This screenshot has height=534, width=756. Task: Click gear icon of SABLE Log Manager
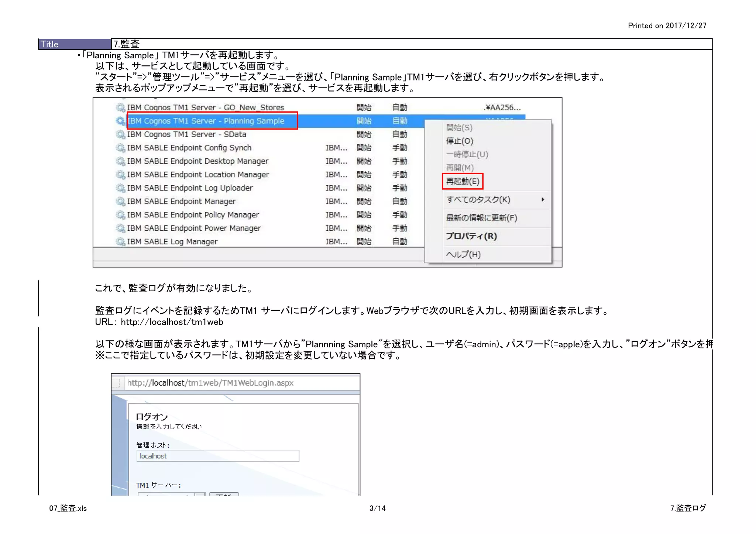pos(120,242)
